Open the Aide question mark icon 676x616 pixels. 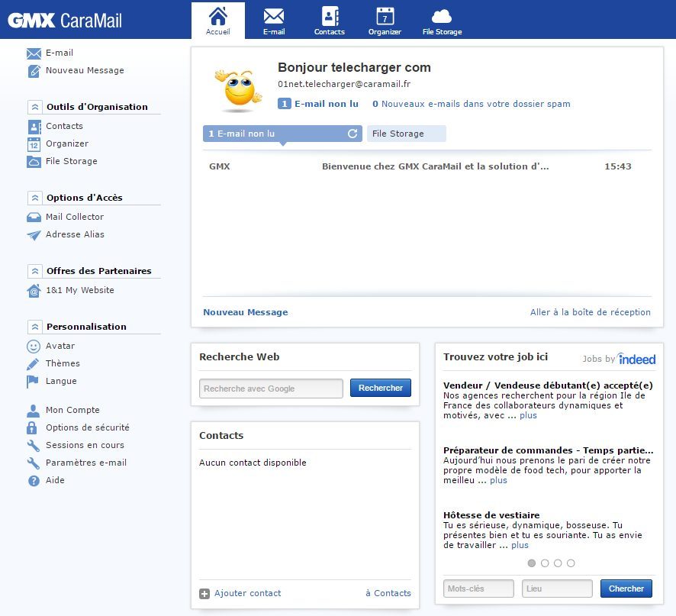(34, 481)
